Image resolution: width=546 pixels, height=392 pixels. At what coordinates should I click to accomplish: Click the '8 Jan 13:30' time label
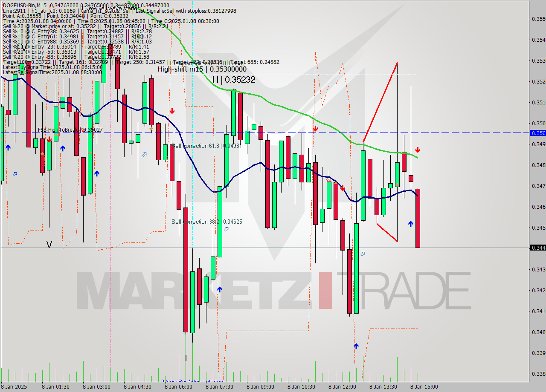tap(383, 387)
